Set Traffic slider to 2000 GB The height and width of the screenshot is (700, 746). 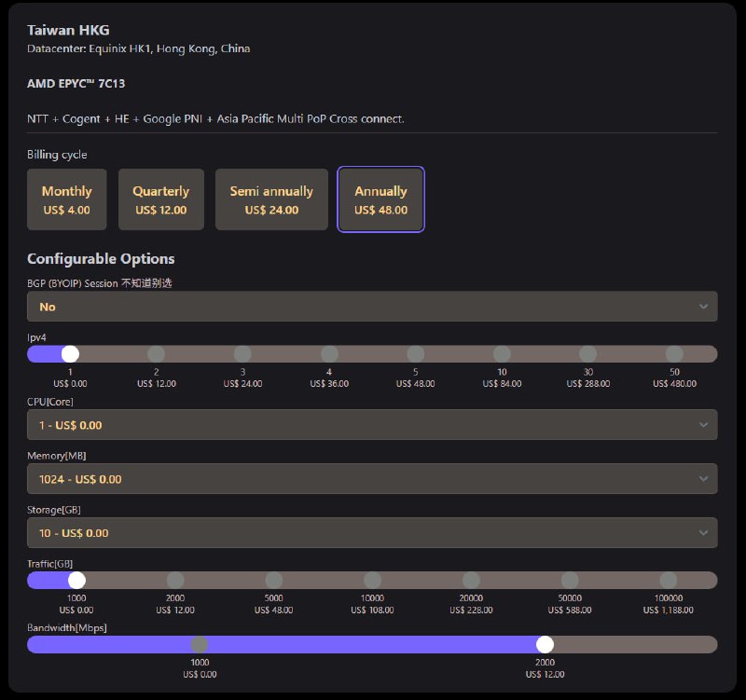click(x=175, y=581)
